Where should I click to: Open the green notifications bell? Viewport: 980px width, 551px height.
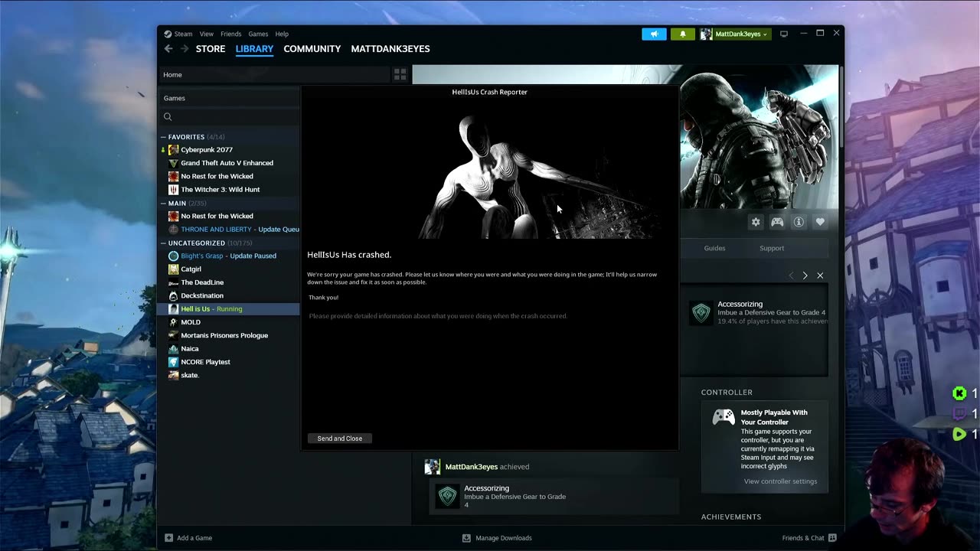pyautogui.click(x=682, y=34)
